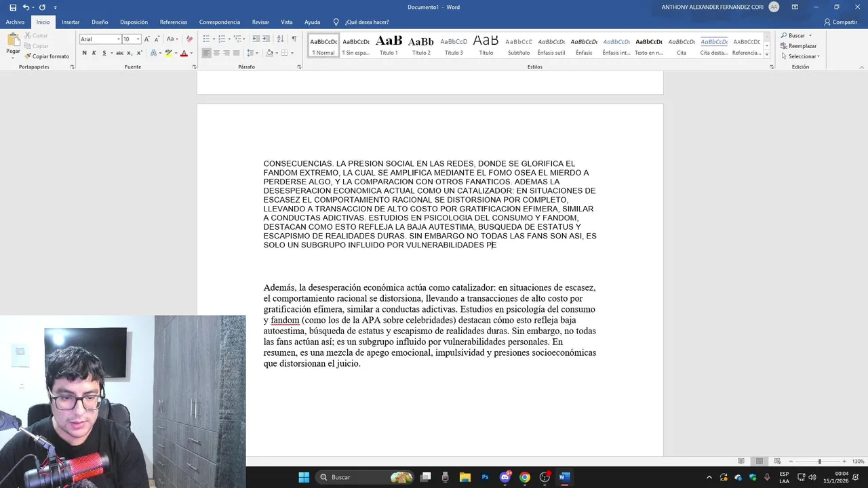Increase paragraph indent
868x488 pixels.
(266, 39)
